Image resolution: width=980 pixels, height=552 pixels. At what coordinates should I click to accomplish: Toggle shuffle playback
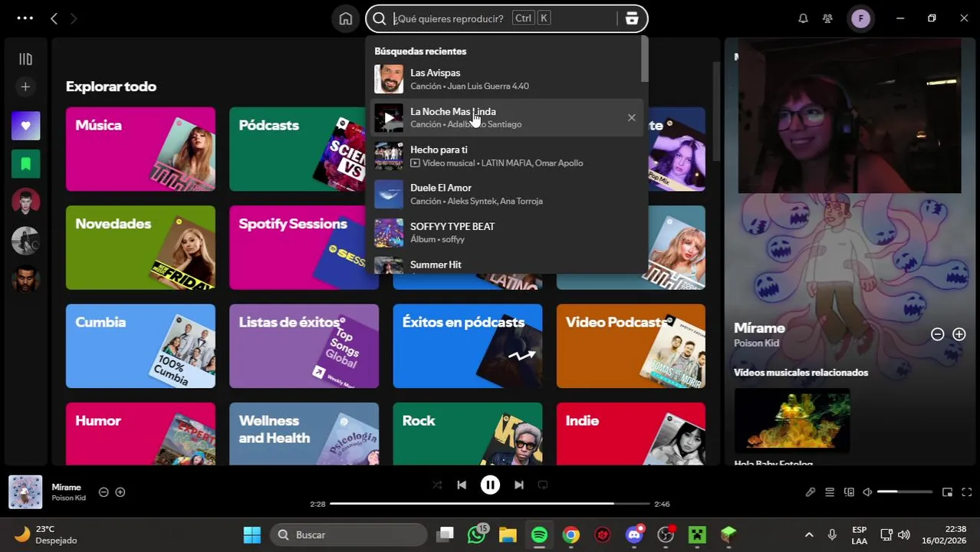437,485
